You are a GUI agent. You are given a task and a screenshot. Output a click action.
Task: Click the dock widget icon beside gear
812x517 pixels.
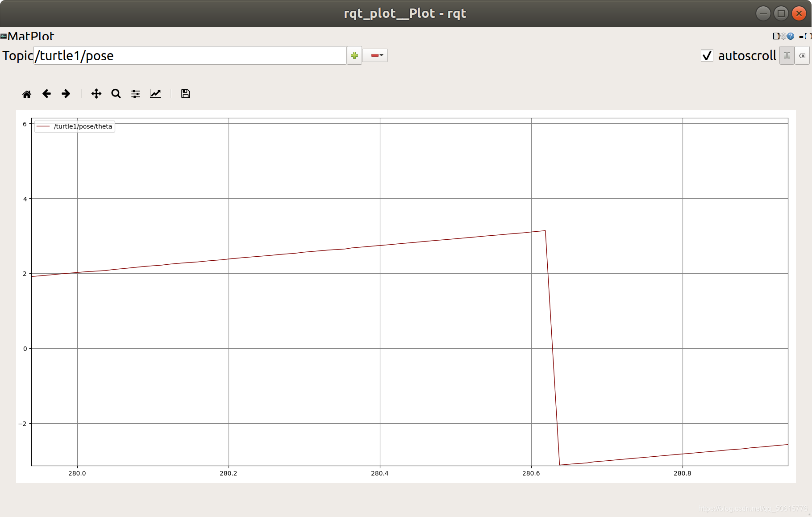point(776,36)
